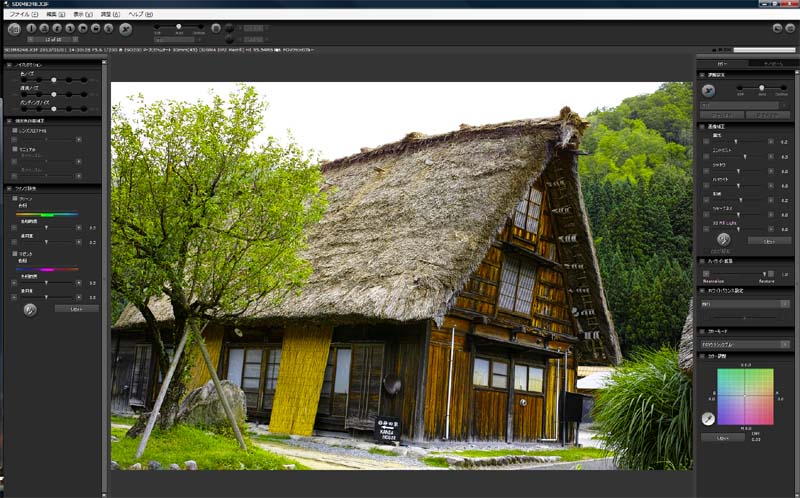
Task: Open the 編集 (Edit) menu
Action: coord(55,14)
